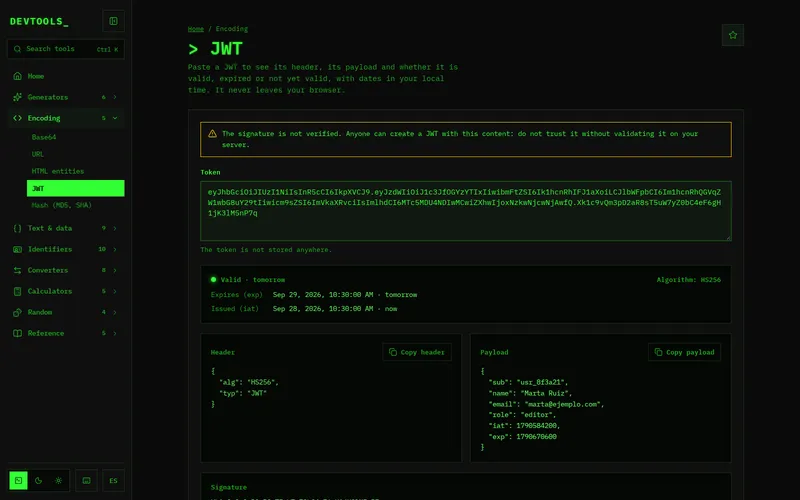800x500 pixels.
Task: Select the terminal theme toggle
Action: pos(18,481)
